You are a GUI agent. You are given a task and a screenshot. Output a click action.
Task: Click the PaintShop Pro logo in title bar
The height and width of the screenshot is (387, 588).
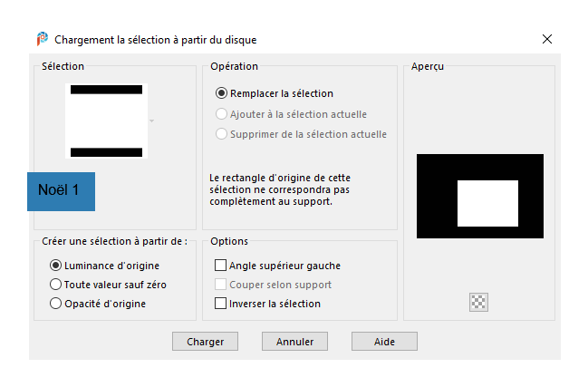pos(43,39)
